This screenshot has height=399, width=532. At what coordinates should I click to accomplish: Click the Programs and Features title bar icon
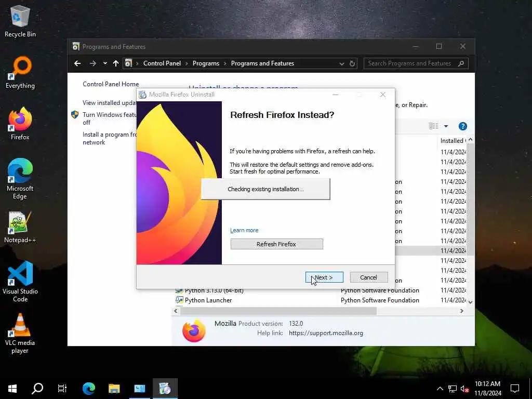tap(76, 46)
